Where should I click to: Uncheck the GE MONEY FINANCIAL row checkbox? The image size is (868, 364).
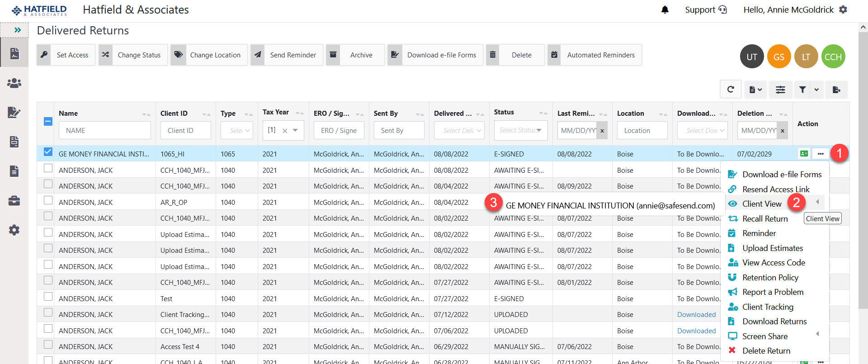pyautogui.click(x=48, y=152)
